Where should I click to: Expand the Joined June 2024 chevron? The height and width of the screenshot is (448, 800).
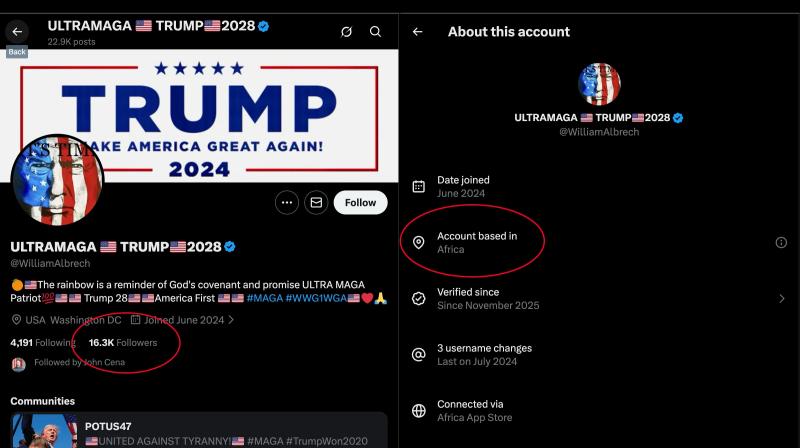pos(232,320)
